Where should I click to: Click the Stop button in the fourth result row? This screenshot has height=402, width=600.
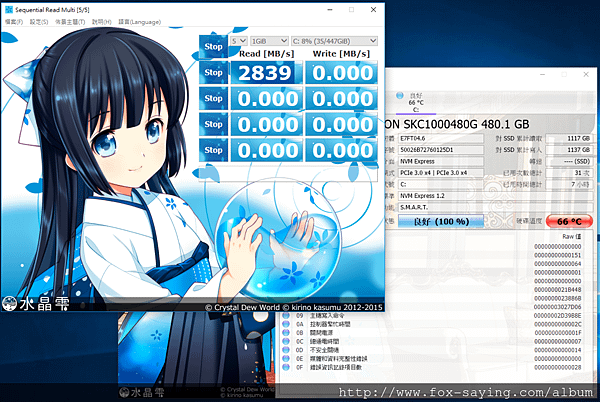213,150
